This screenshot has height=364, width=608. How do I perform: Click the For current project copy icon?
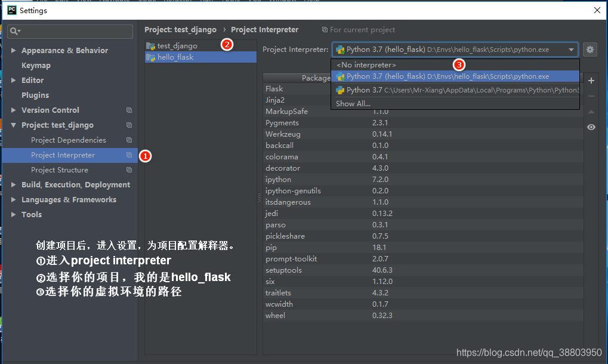325,30
